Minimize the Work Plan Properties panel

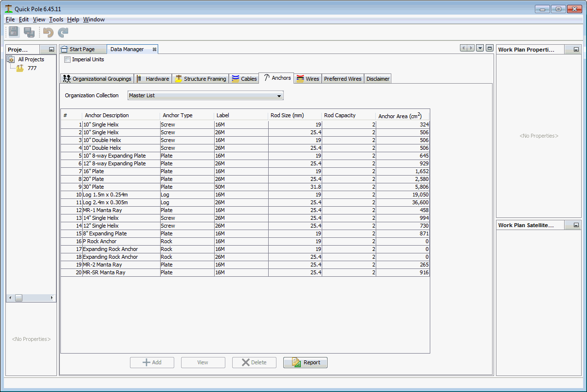pos(576,50)
